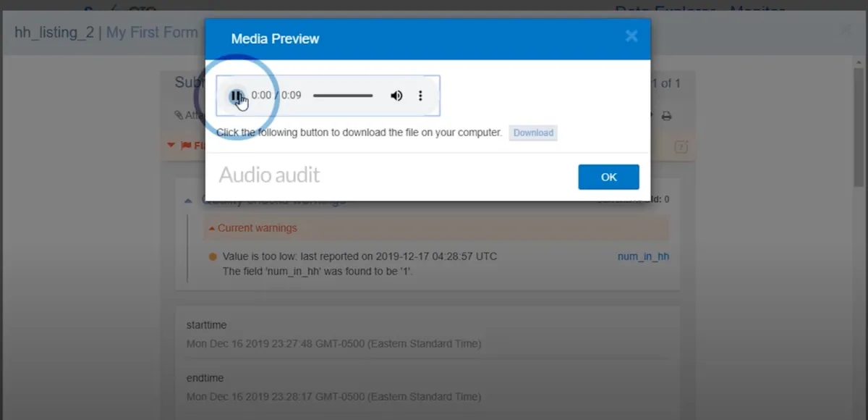Collapse the Current warnings list
Screen dimensions: 868x420
click(211, 228)
